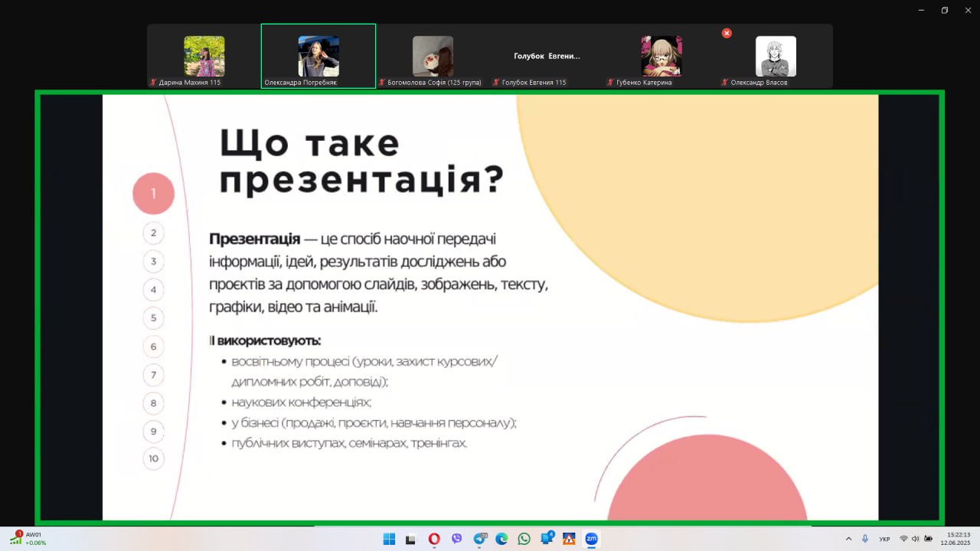Click bullet "у бізнесі (продажі, проєкти..."

point(374,422)
